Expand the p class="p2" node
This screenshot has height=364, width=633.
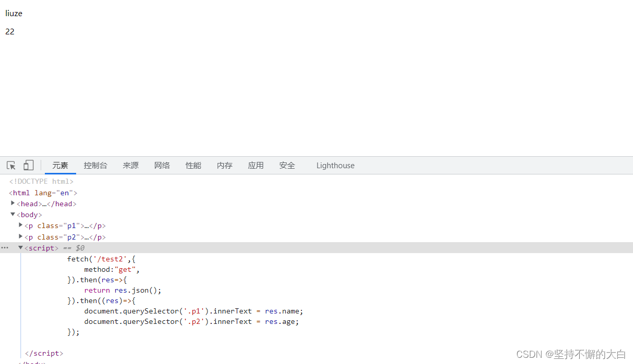click(x=21, y=236)
